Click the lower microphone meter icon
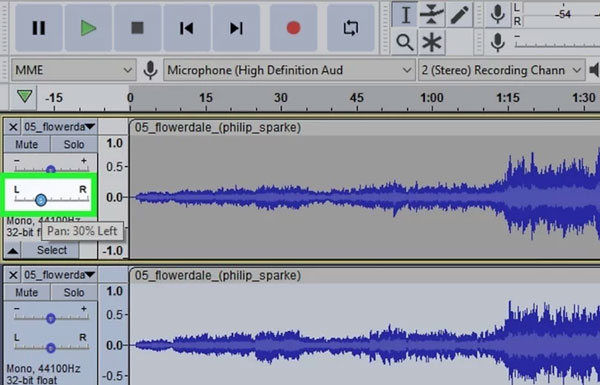 [x=498, y=42]
